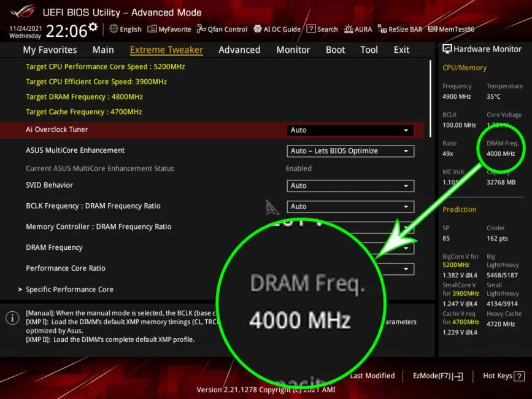Image resolution: width=532 pixels, height=399 pixels.
Task: Click the Hot Keys question mark icon
Action: [x=519, y=376]
